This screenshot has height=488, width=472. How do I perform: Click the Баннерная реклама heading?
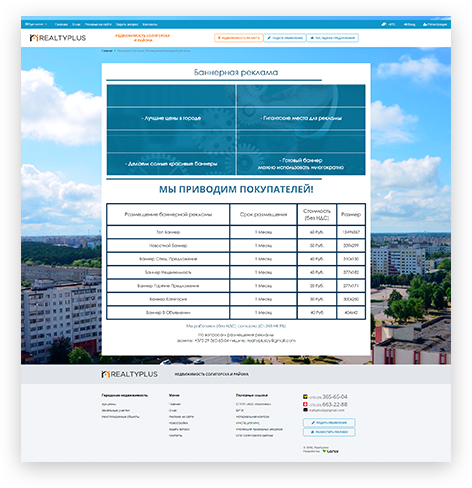click(236, 72)
